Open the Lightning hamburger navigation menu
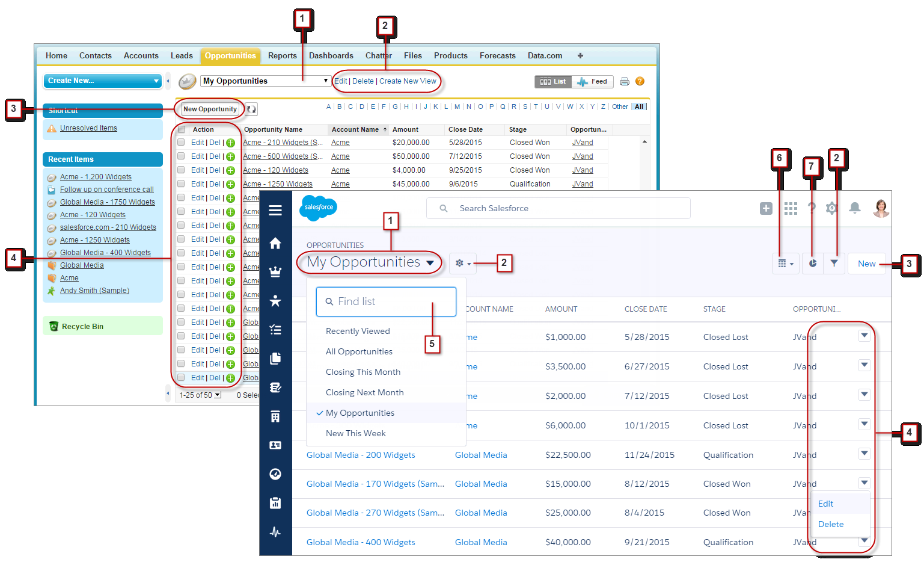The width and height of the screenshot is (924, 574). point(275,211)
